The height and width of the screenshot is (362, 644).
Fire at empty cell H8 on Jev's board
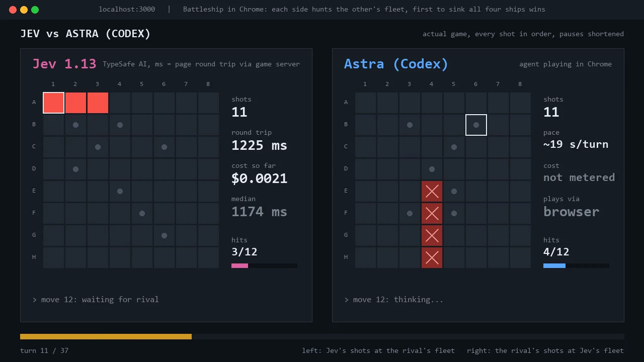(x=208, y=257)
